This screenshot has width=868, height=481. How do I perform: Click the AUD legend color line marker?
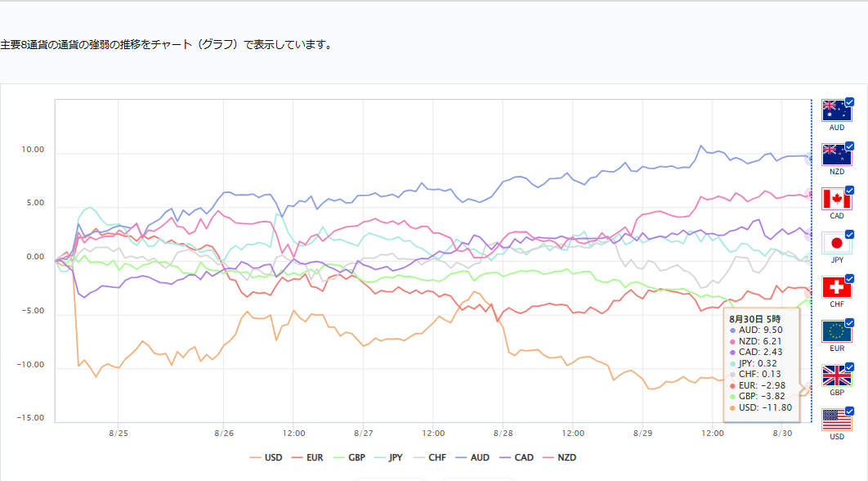click(x=459, y=457)
